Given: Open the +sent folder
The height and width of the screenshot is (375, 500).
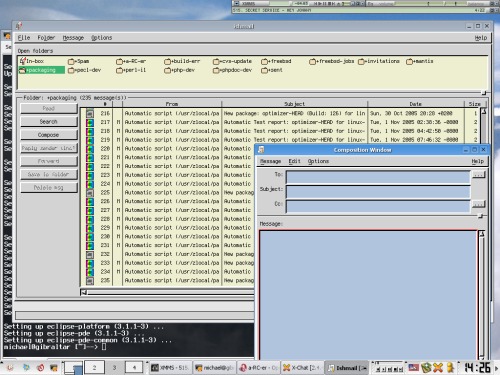Looking at the screenshot, I should click(272, 70).
